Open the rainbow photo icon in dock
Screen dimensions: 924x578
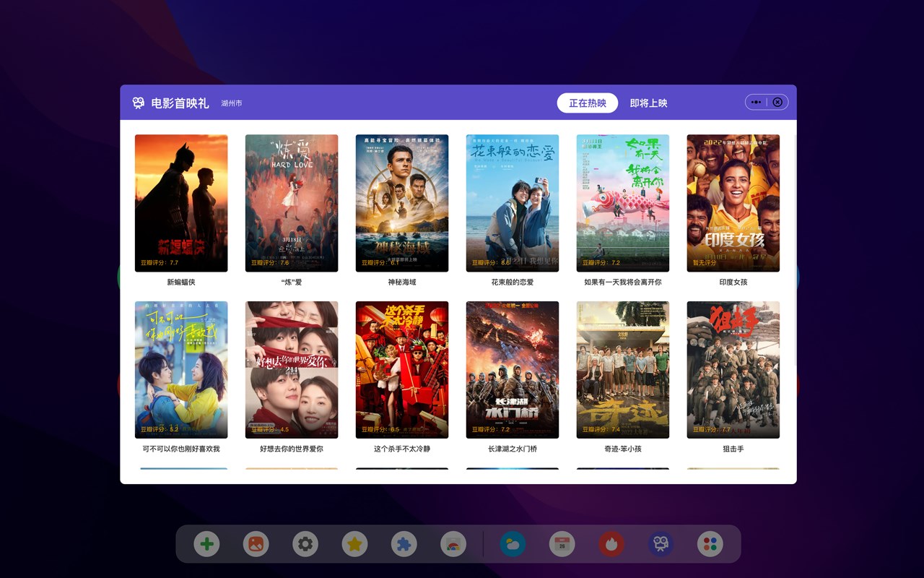coord(453,544)
